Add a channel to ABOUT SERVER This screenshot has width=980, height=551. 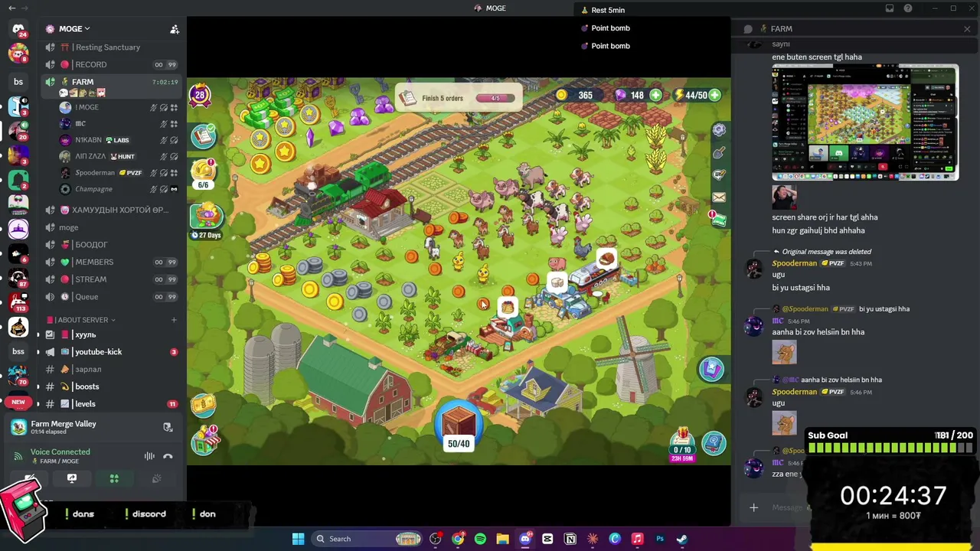coord(174,320)
